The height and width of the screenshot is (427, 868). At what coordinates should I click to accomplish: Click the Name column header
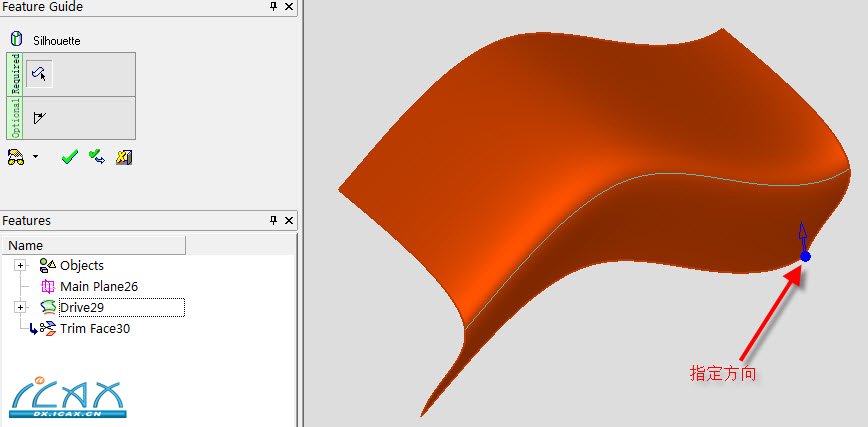[94, 245]
